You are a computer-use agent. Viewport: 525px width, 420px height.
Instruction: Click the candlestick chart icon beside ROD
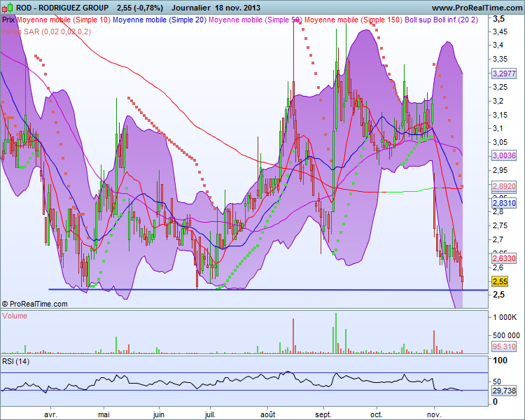point(8,8)
